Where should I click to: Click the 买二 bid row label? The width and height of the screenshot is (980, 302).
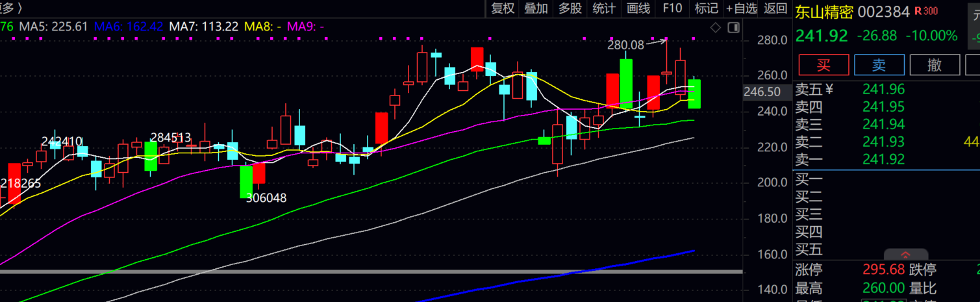tap(810, 197)
